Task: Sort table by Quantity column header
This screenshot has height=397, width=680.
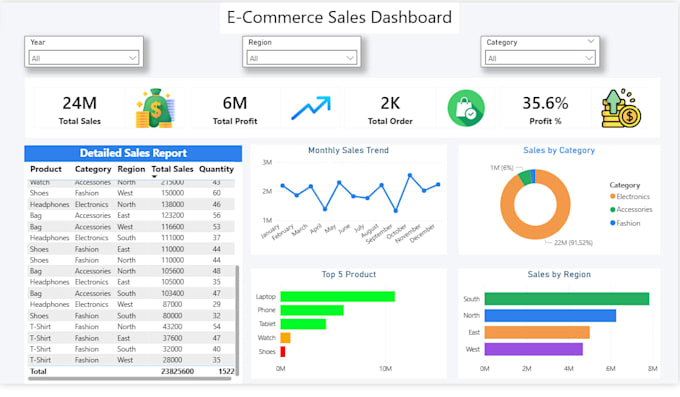Action: (216, 169)
